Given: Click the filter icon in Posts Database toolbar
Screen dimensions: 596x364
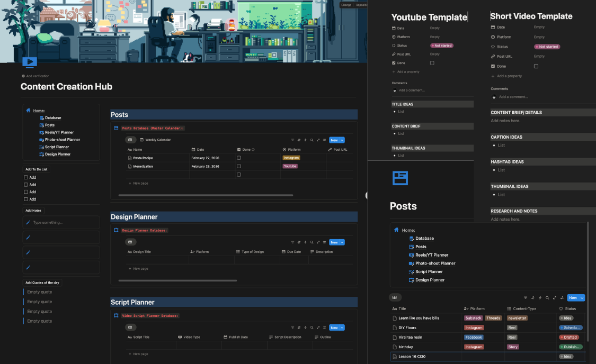Looking at the screenshot, I should (x=293, y=140).
